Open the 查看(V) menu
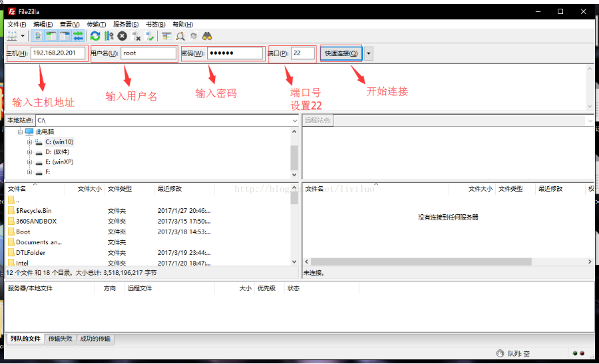Viewport: 599px width, 364px height. pos(69,25)
